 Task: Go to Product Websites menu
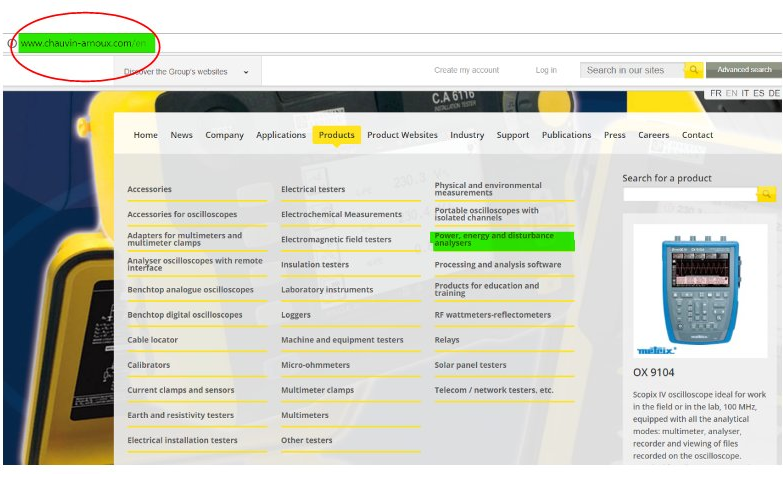(402, 135)
